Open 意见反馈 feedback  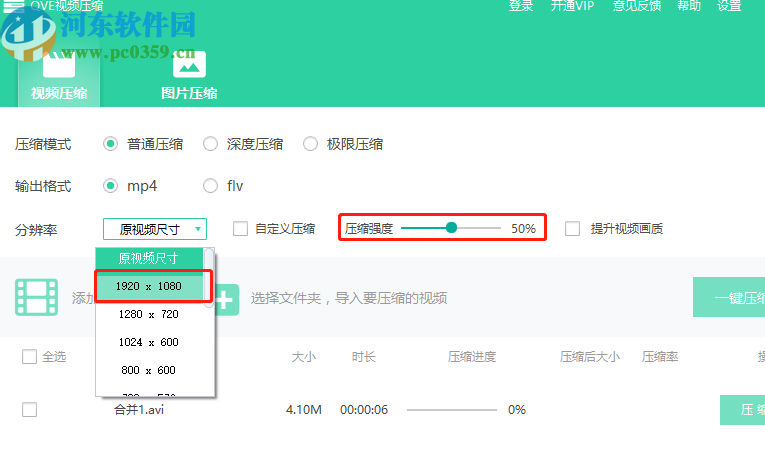(637, 6)
